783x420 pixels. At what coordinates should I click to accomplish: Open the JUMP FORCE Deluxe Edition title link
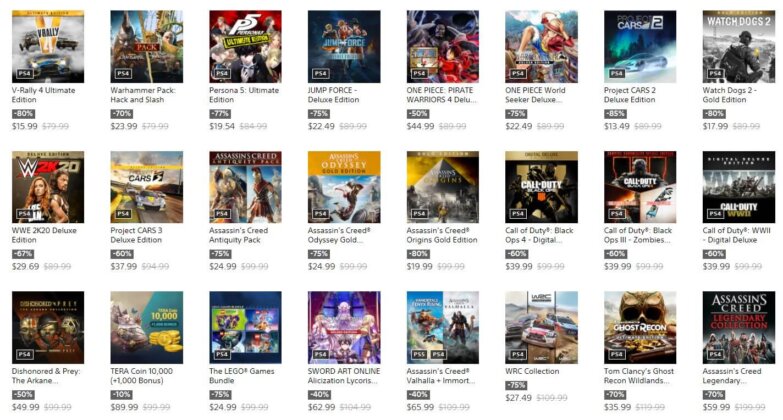point(334,95)
